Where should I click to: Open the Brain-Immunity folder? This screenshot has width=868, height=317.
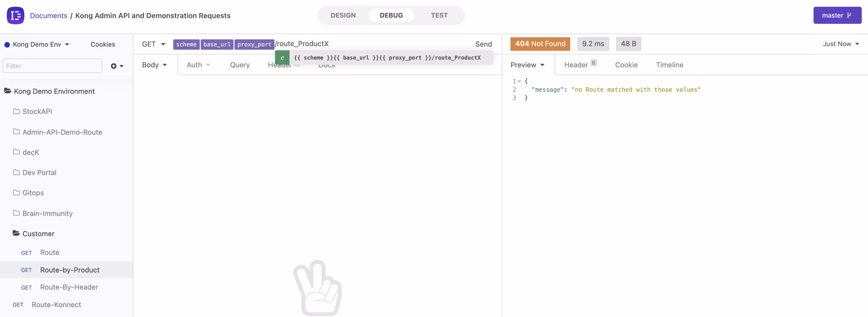[47, 213]
